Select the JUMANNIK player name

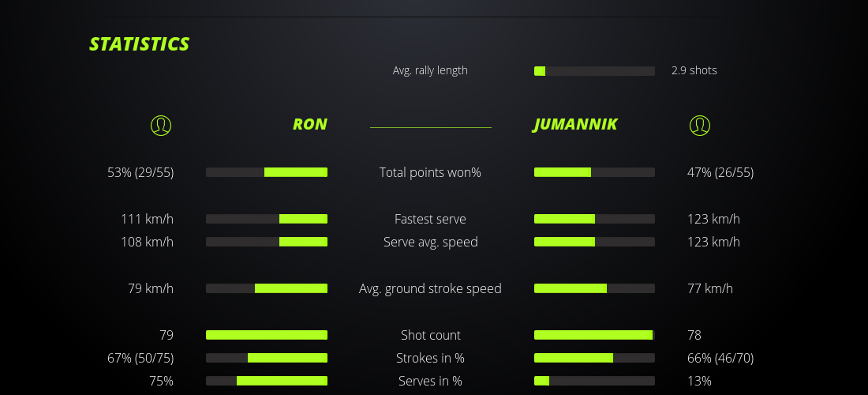coord(575,124)
